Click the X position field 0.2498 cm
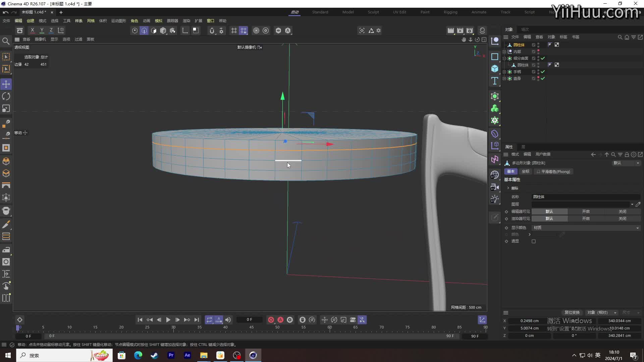Image resolution: width=644 pixels, height=362 pixels. (x=529, y=321)
